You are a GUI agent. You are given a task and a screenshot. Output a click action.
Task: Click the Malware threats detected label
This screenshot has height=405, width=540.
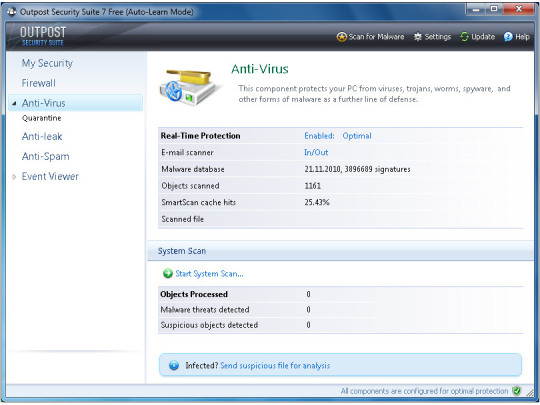coord(205,310)
